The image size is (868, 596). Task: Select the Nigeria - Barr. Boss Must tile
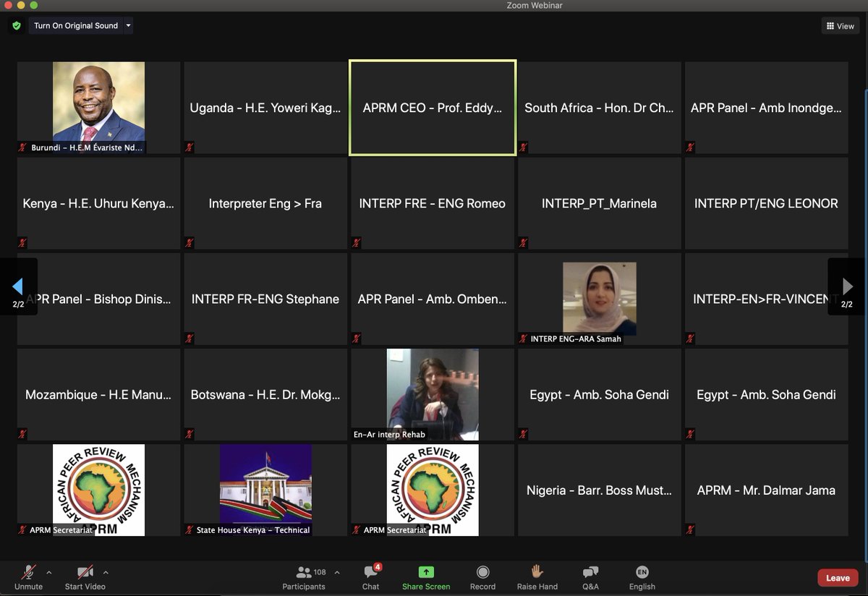pos(599,490)
